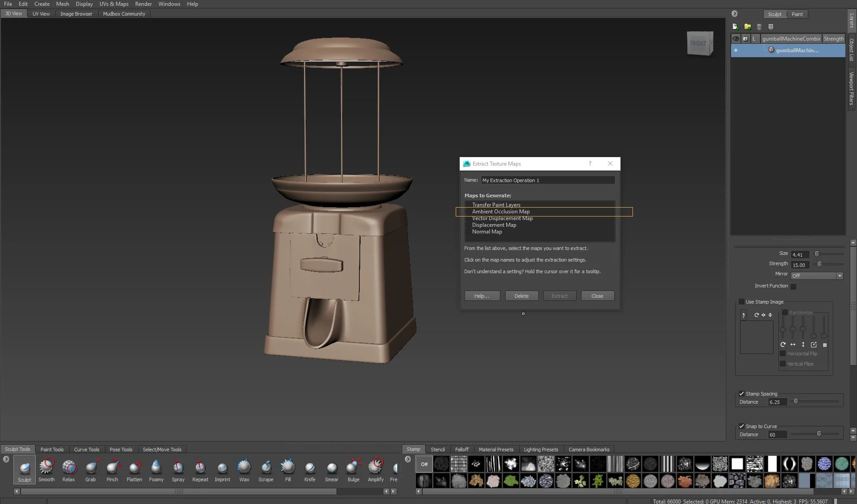Pick the Pinch tool
This screenshot has width=857, height=504.
click(112, 469)
